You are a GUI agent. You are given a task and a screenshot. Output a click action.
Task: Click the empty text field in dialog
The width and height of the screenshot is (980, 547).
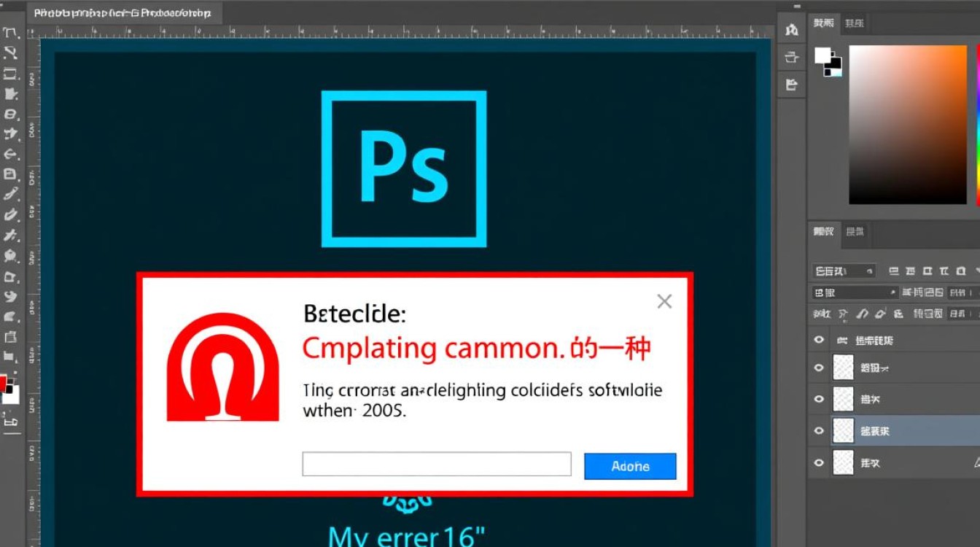(x=436, y=464)
